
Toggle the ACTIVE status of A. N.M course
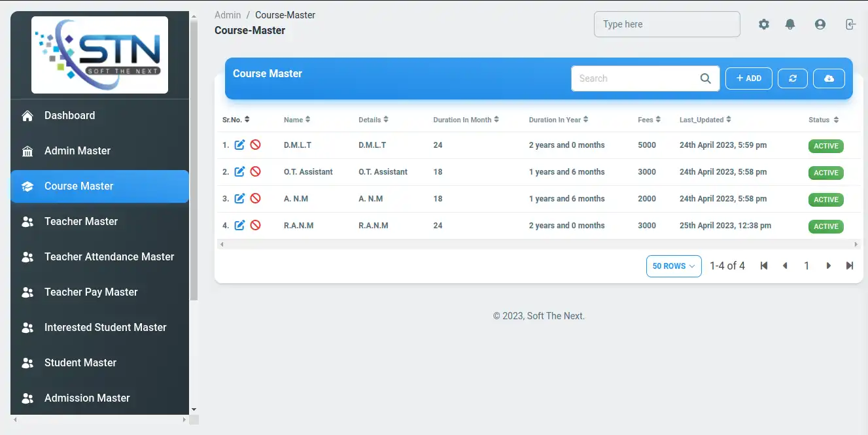825,200
